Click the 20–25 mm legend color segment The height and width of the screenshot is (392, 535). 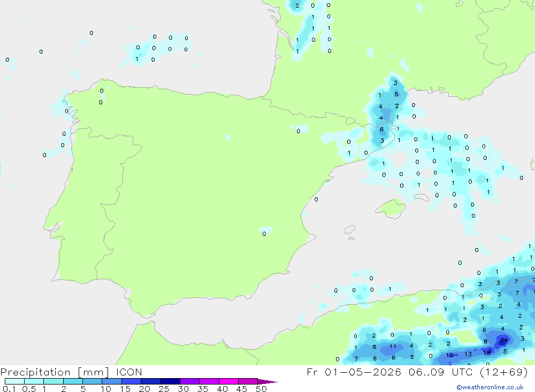(x=151, y=381)
